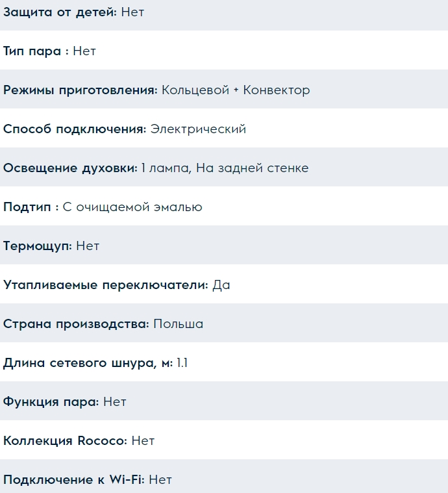Click the 'Польша' country value
The image size is (448, 493).
click(179, 324)
